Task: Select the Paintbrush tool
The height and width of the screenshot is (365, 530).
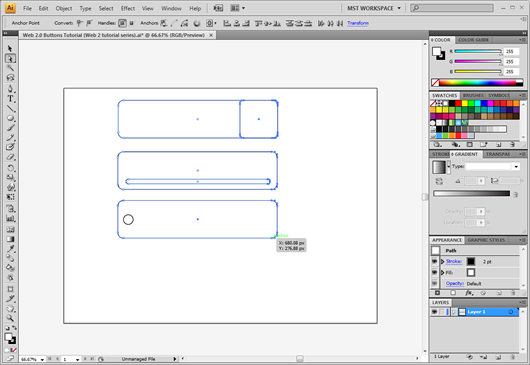Action: [x=10, y=128]
